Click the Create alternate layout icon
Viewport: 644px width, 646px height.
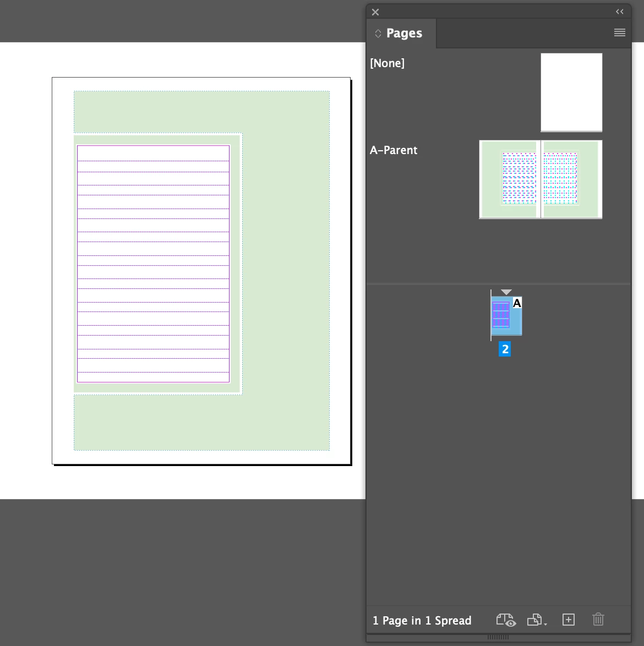tap(536, 620)
